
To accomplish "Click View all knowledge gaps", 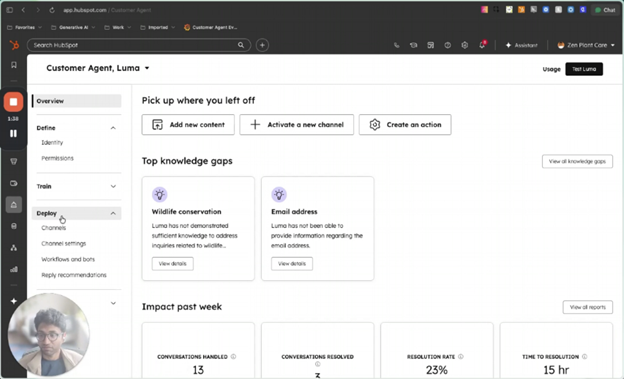I will click(x=577, y=161).
